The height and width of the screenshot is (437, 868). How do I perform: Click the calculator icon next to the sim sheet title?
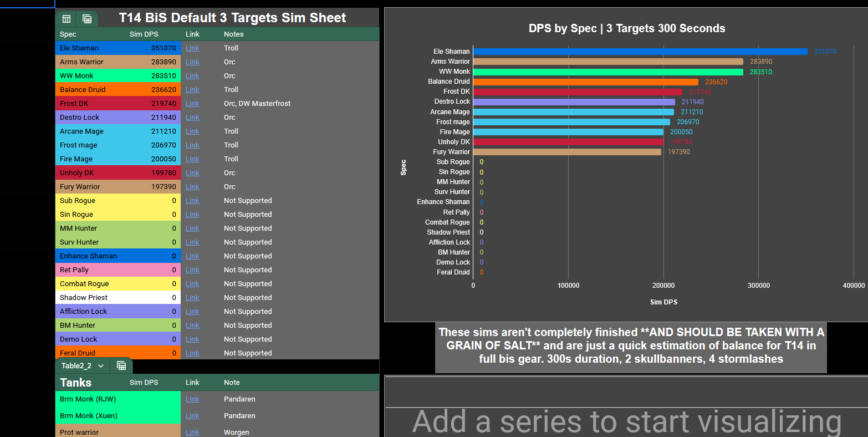(87, 19)
